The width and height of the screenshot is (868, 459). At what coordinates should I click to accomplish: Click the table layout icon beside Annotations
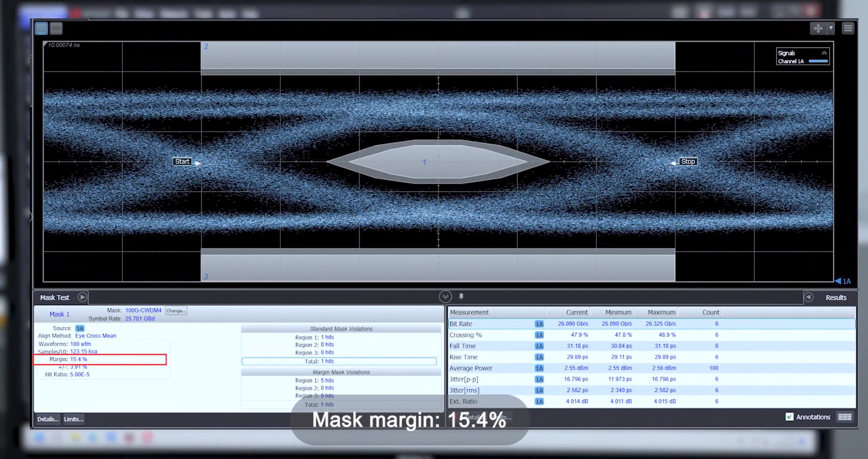845,417
